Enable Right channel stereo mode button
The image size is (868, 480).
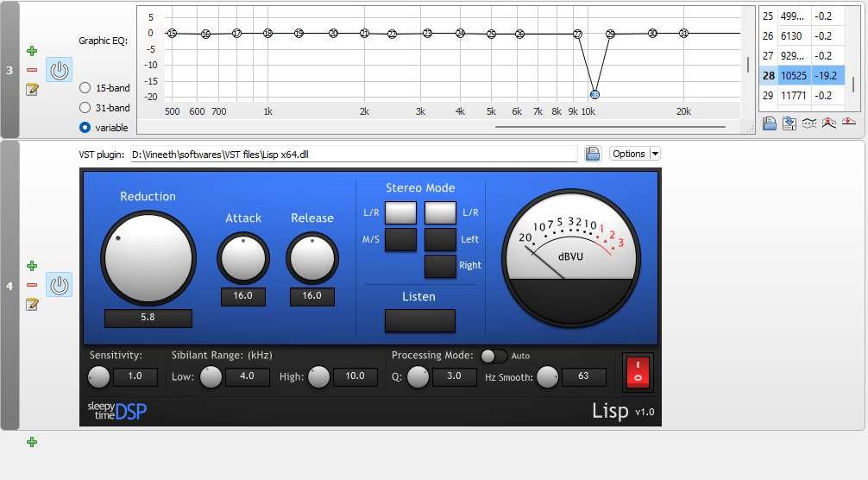pos(441,266)
